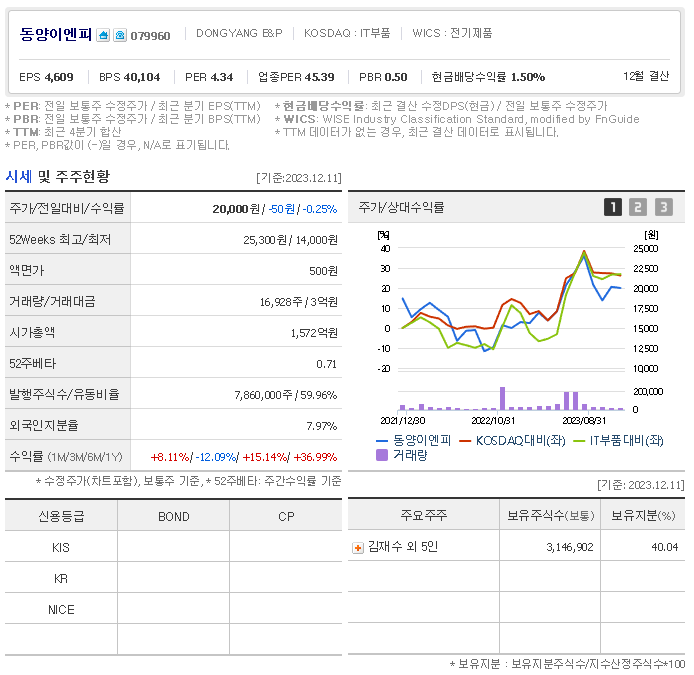Click the tallest volume bar near 2022/10/31
This screenshot has width=694, height=675.
pos(502,398)
